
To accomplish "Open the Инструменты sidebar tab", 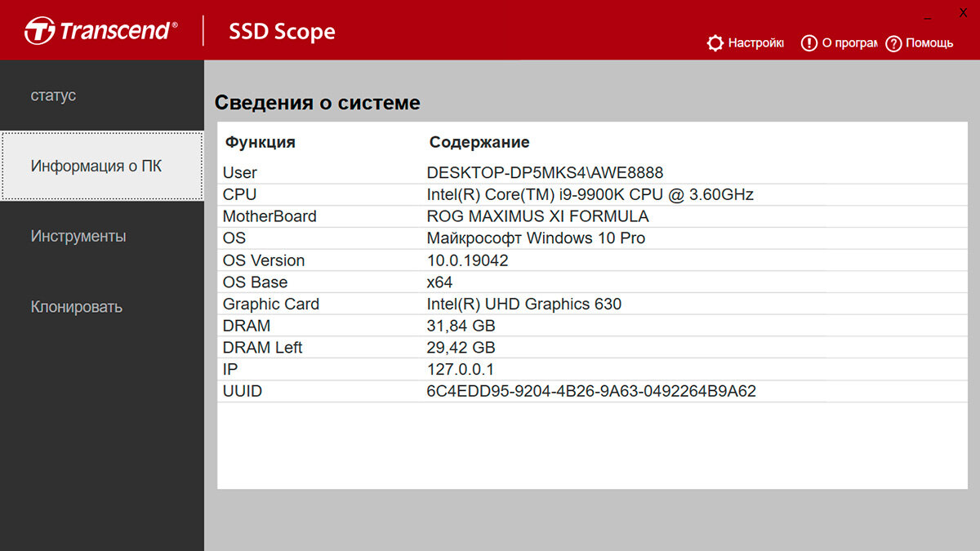I will click(102, 237).
